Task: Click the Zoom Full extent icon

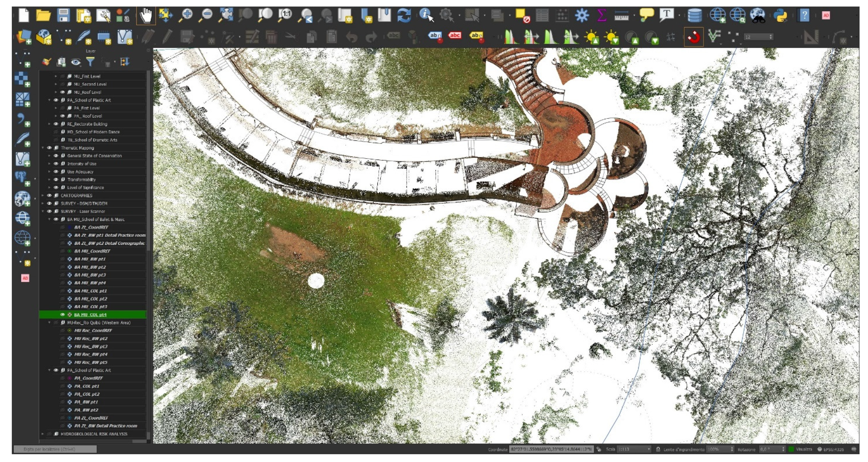Action: [226, 15]
